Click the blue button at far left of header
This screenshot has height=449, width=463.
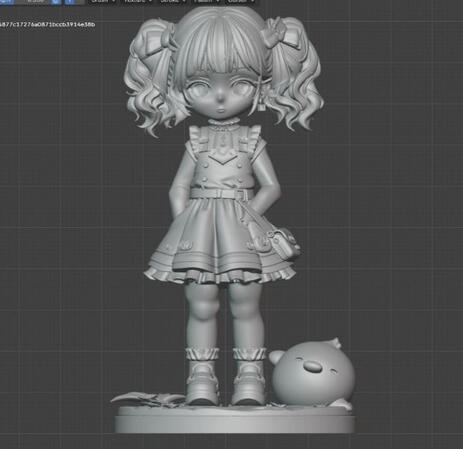pyautogui.click(x=7, y=1)
